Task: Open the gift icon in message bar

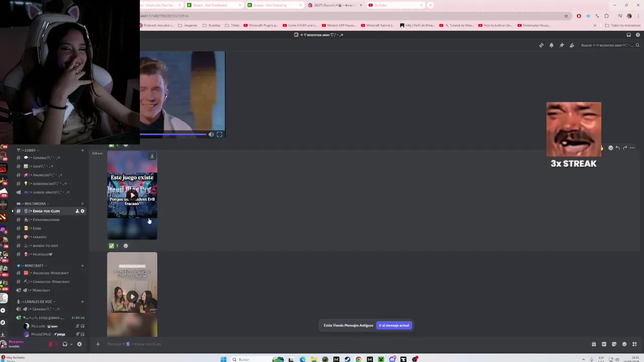Action: click(594, 344)
